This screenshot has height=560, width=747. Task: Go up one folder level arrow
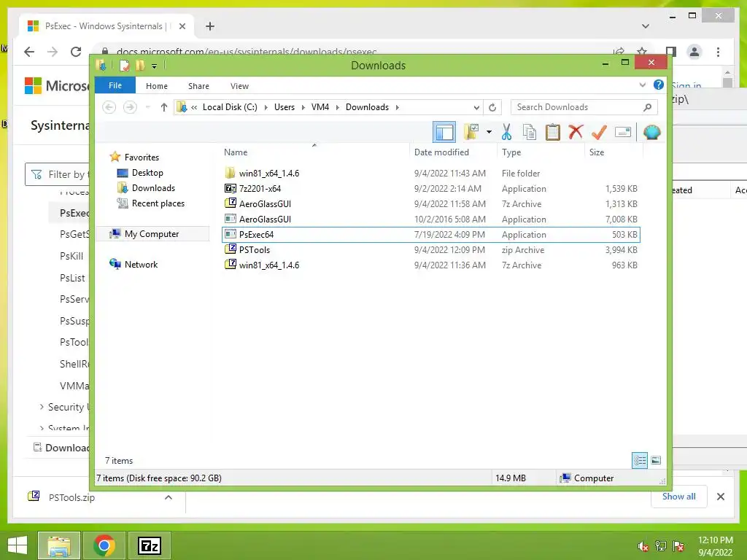coord(164,107)
